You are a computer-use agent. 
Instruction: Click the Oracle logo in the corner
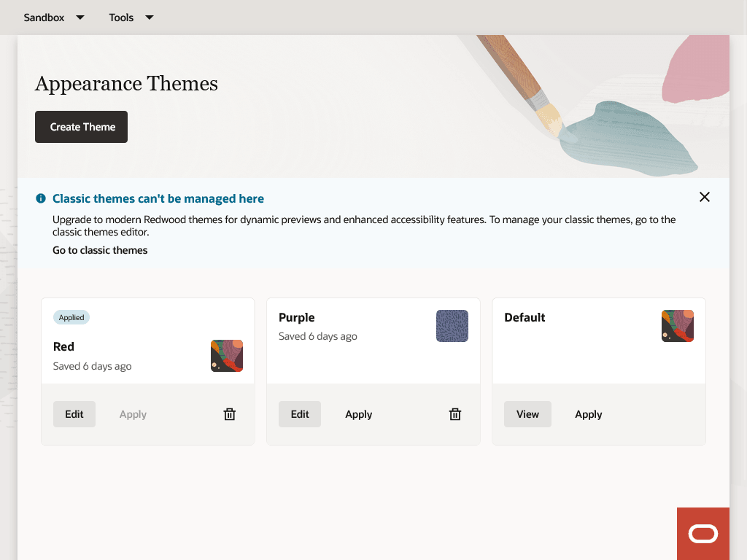[x=703, y=533]
